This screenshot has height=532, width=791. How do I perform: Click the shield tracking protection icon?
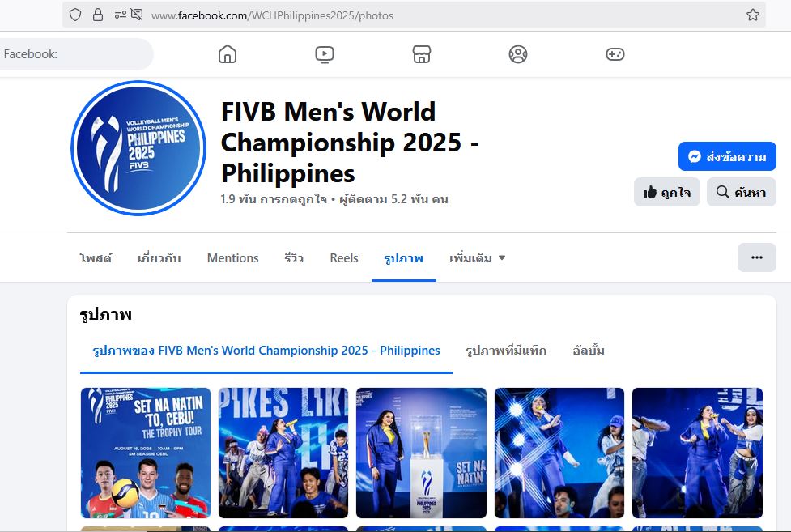(75, 15)
